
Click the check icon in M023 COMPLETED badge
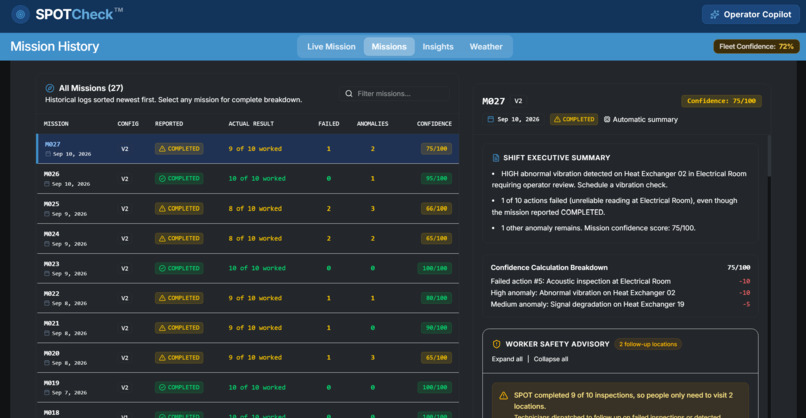pos(162,268)
